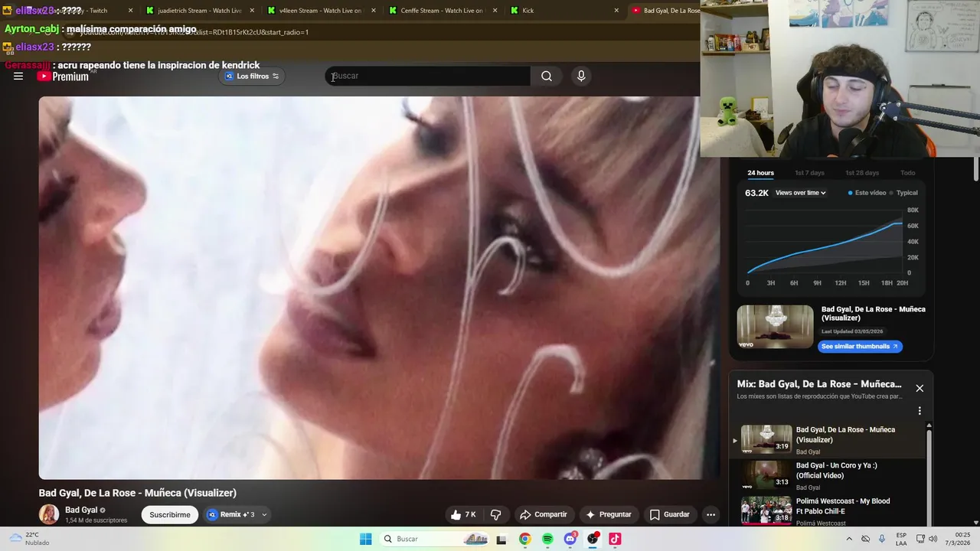
Task: Close the Kick tab
Action: coord(616,11)
